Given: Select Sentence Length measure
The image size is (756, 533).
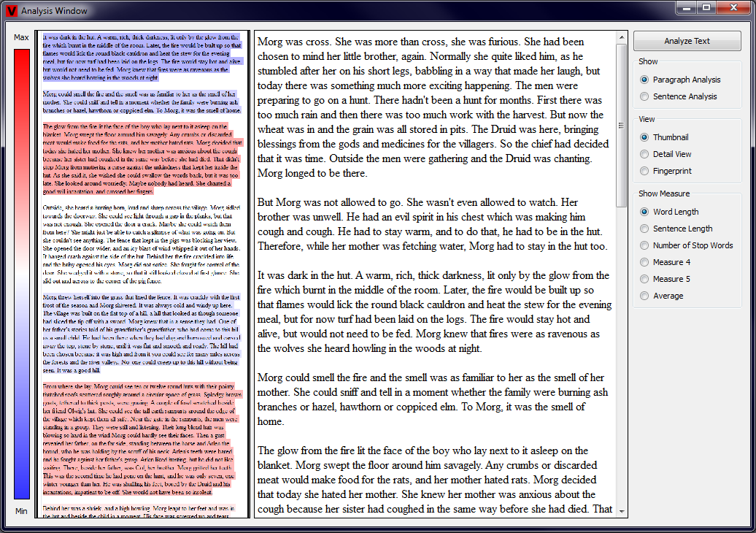Looking at the screenshot, I should point(644,229).
